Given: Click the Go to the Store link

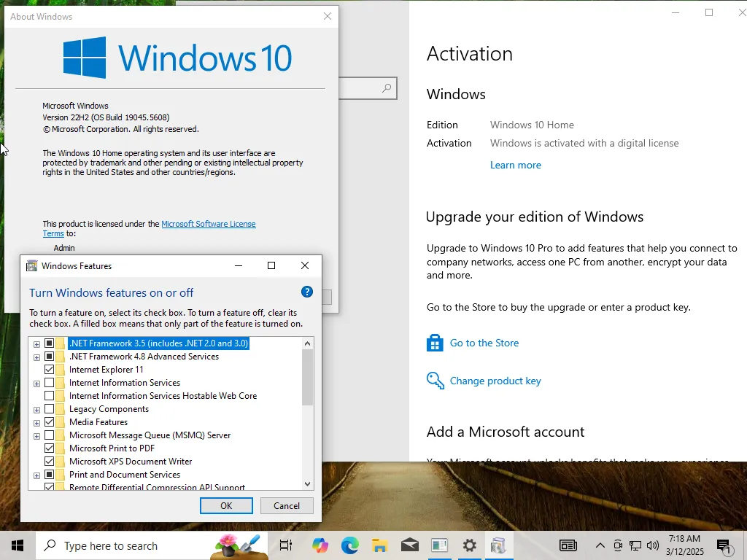Looking at the screenshot, I should coord(484,343).
